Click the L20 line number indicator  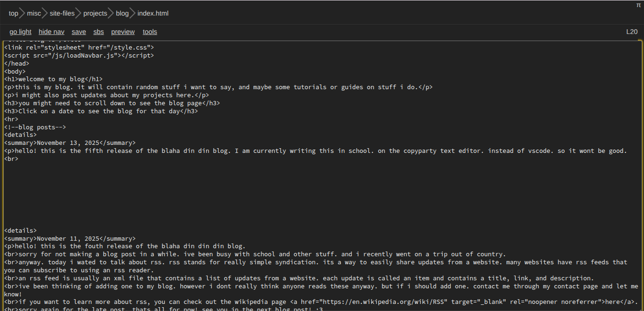(632, 32)
